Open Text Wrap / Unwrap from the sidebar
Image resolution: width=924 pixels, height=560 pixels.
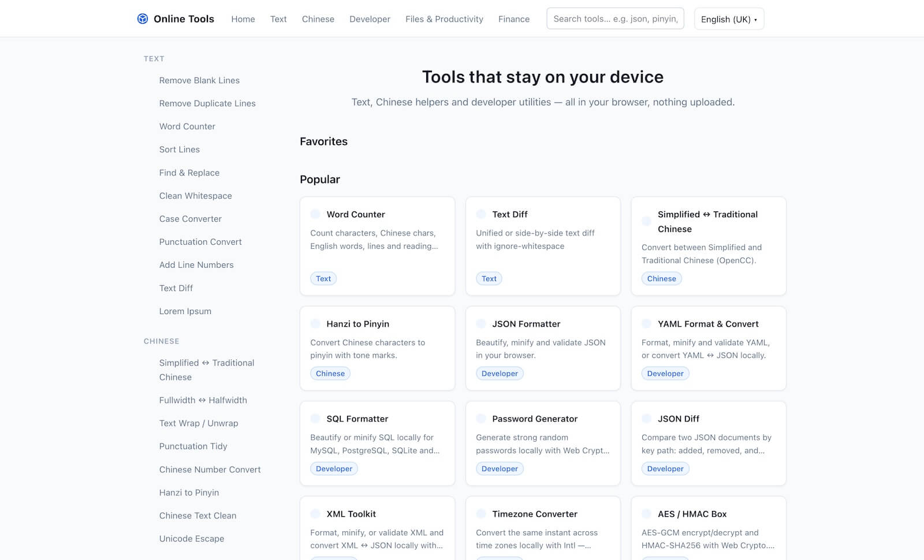point(199,423)
